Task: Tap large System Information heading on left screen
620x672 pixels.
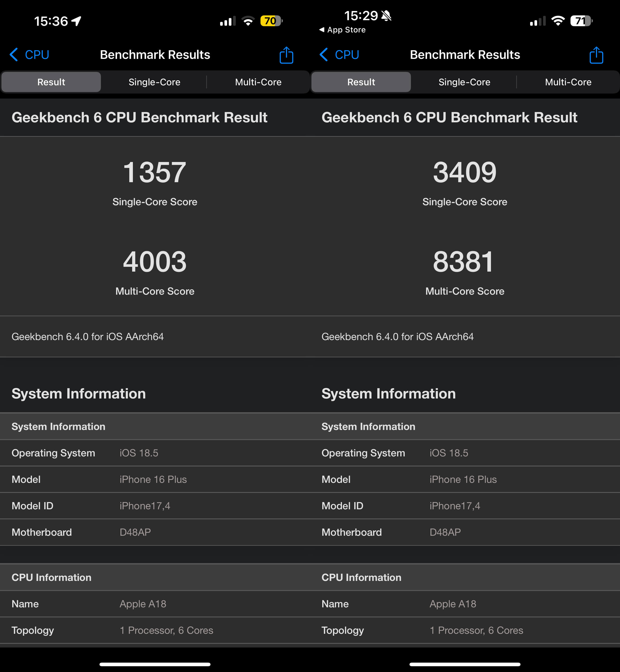Action: (79, 393)
